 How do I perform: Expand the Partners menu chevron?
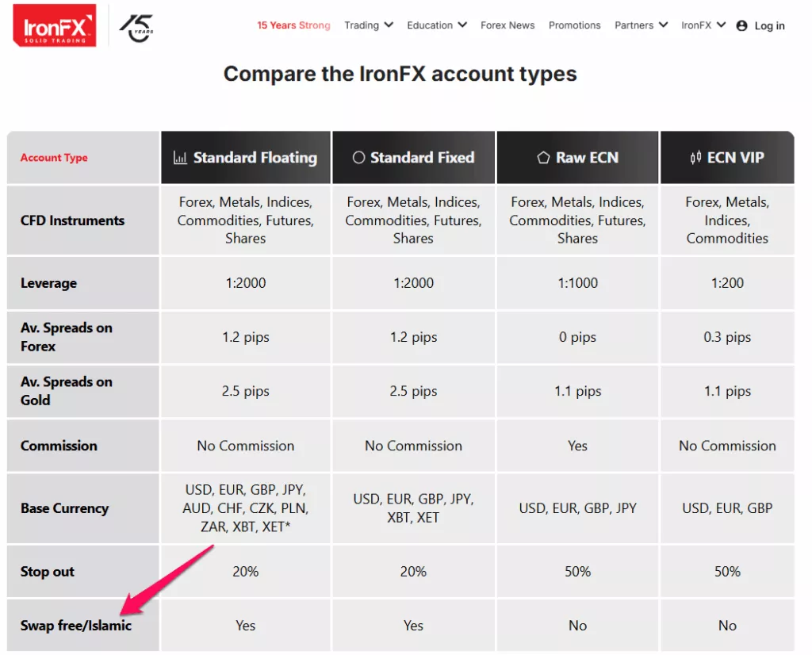(x=663, y=25)
